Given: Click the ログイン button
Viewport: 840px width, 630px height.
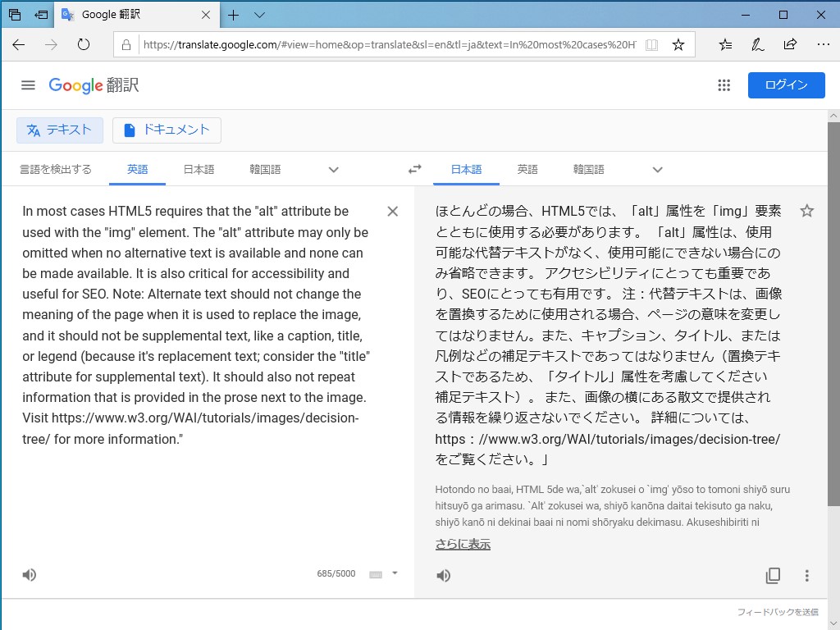Looking at the screenshot, I should pyautogui.click(x=786, y=84).
